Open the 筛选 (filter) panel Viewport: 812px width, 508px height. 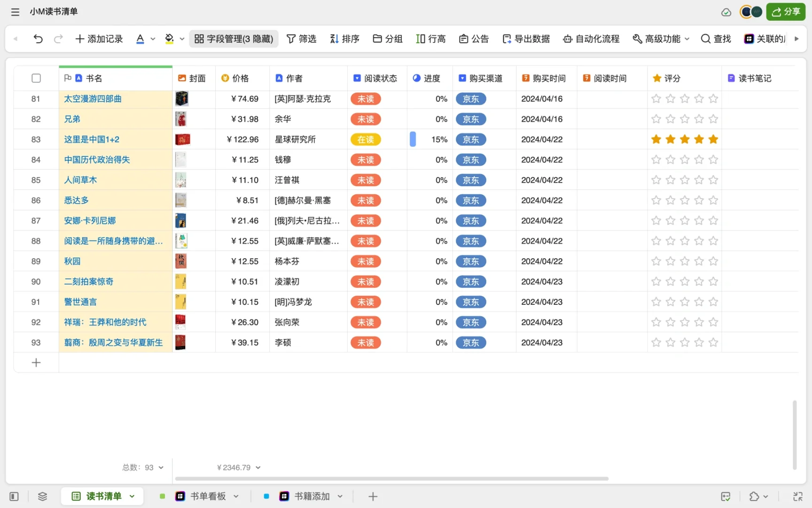click(x=301, y=39)
